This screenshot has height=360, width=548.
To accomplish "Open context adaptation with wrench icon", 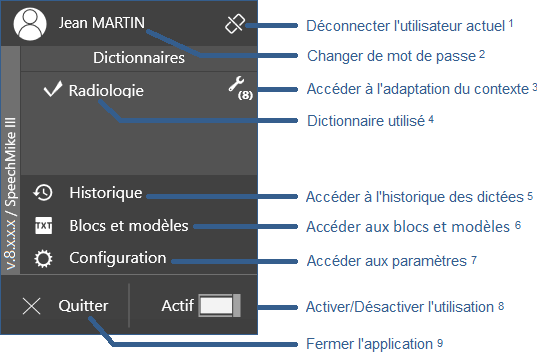I will (x=236, y=84).
